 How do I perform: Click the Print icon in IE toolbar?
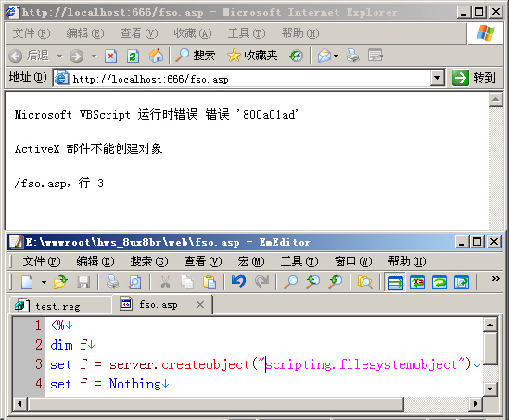(x=353, y=56)
